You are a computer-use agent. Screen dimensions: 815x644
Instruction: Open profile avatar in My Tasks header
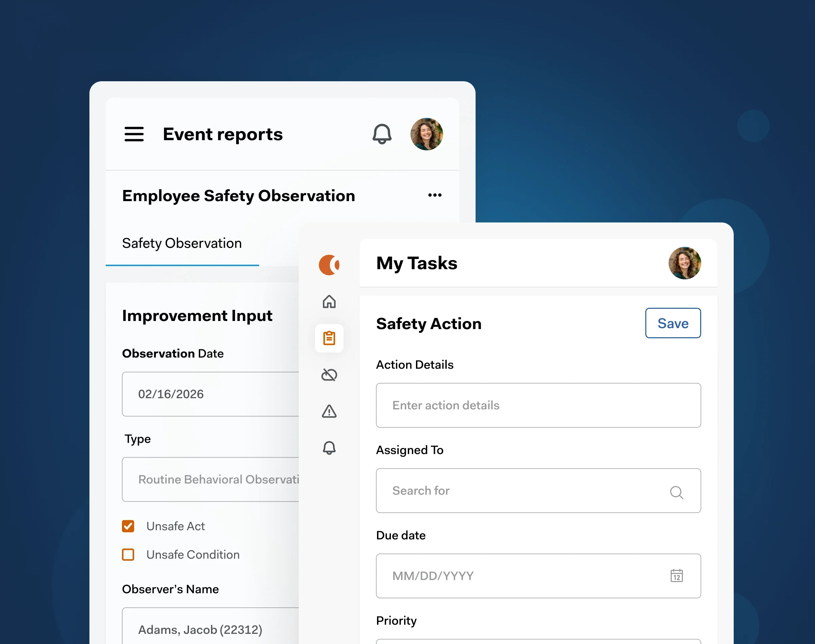click(x=685, y=263)
